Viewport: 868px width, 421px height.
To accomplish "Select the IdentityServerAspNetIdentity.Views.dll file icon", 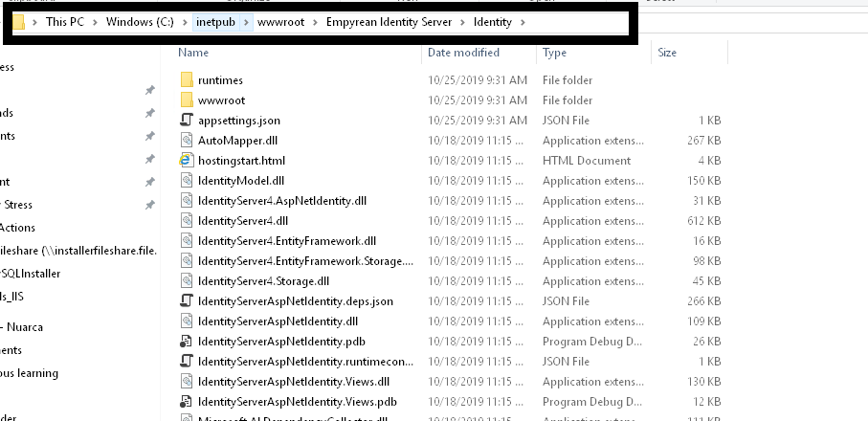I will (x=188, y=382).
